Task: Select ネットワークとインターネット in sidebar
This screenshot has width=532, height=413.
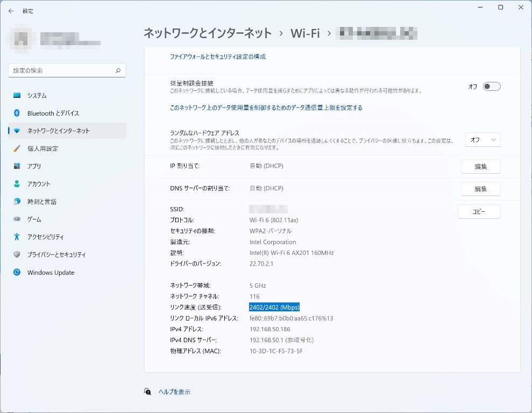Action: [67, 131]
